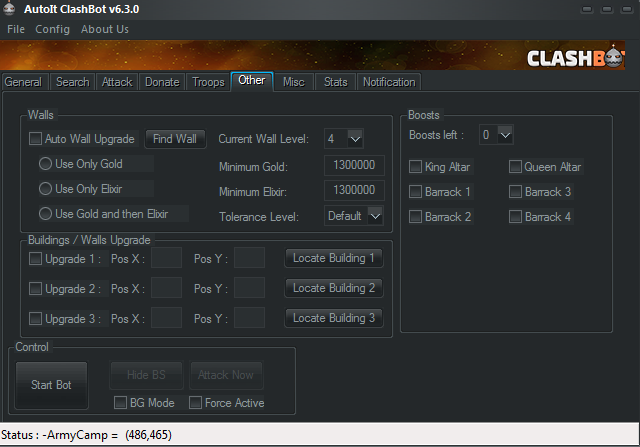Select Use Only Elixir radio button
The image size is (640, 447).
pyautogui.click(x=45, y=189)
